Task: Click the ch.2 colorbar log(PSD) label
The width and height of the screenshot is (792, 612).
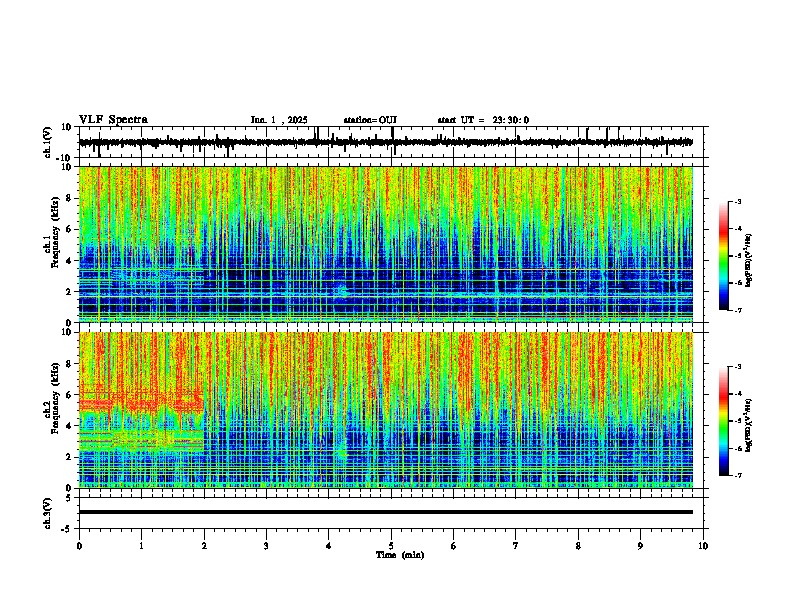Action: click(x=749, y=425)
